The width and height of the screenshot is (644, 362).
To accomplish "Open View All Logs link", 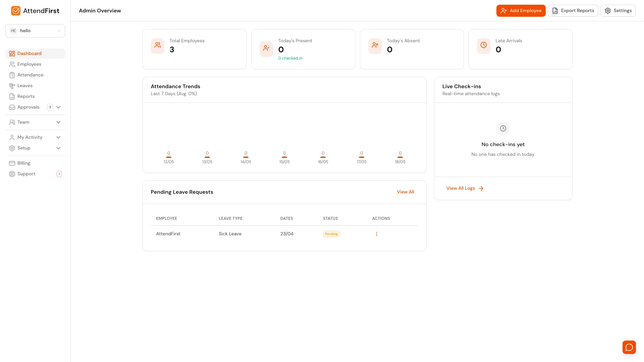I will pos(465,188).
